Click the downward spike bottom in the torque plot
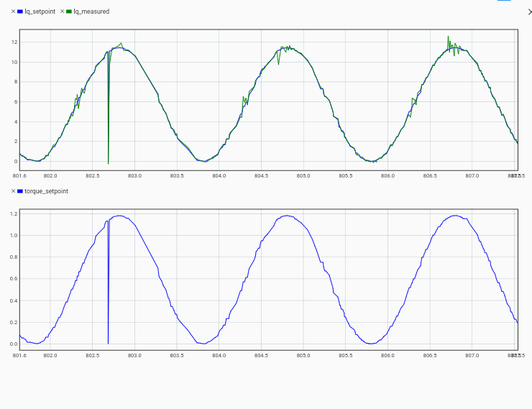 click(108, 343)
